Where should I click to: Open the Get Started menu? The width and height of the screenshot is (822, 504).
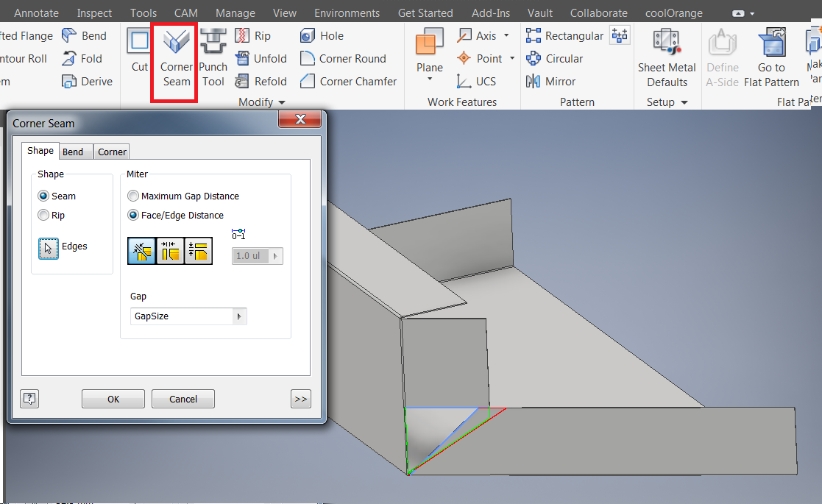tap(425, 12)
